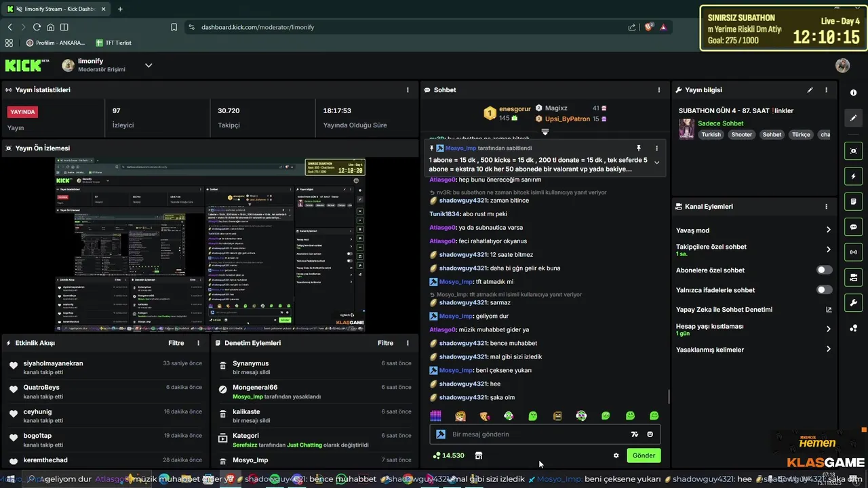868x488 pixels.
Task: Click chat scrollbar in Sohbet panel
Action: point(669,396)
